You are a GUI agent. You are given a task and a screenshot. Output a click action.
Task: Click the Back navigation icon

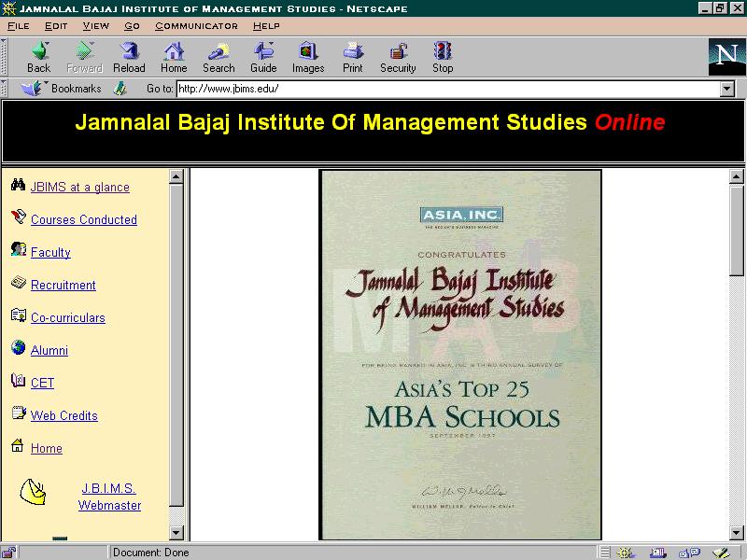click(38, 56)
